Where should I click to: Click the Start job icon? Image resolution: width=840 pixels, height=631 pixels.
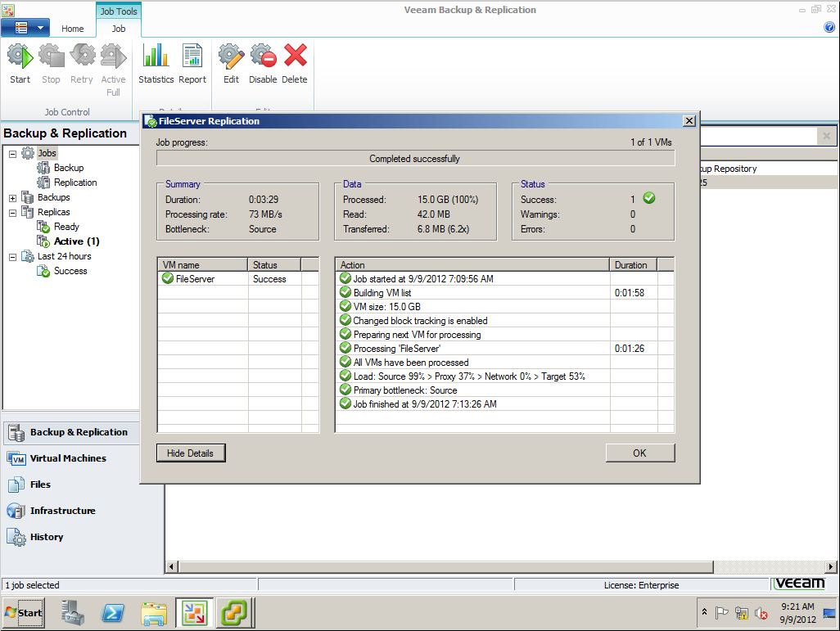(20, 56)
